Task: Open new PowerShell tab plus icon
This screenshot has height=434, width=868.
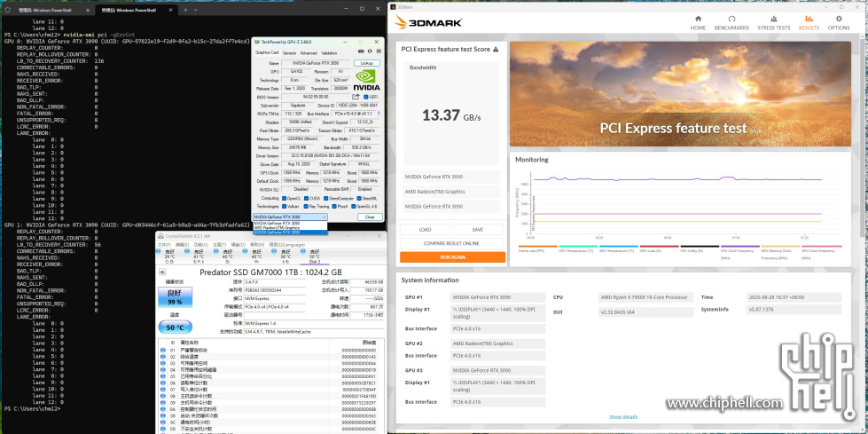Action: tap(185, 10)
